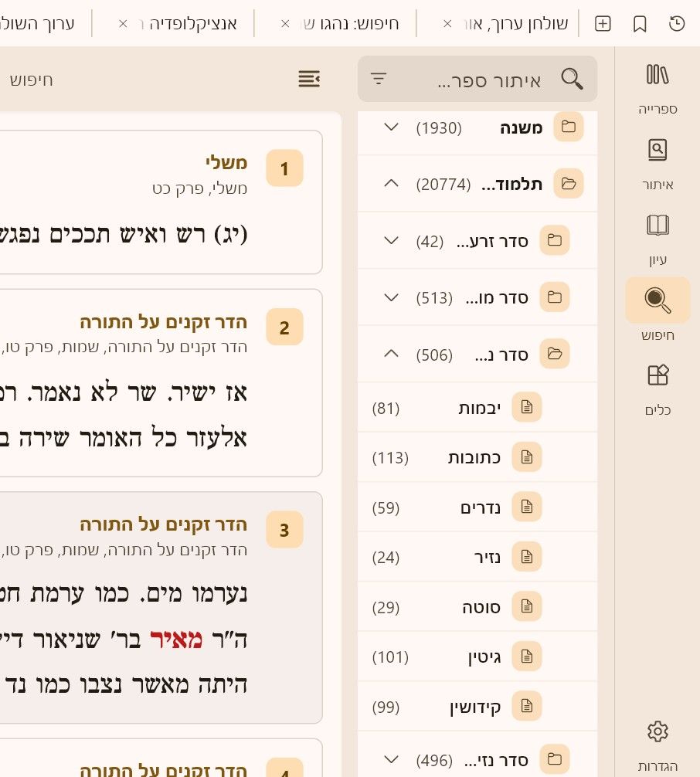Click the נזיר document icon

(526, 556)
